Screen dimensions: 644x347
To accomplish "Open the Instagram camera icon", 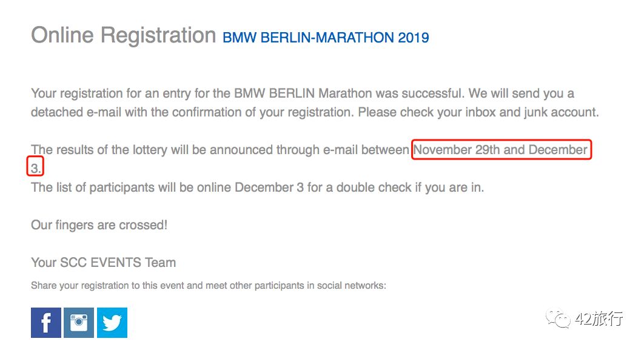I will click(x=79, y=322).
